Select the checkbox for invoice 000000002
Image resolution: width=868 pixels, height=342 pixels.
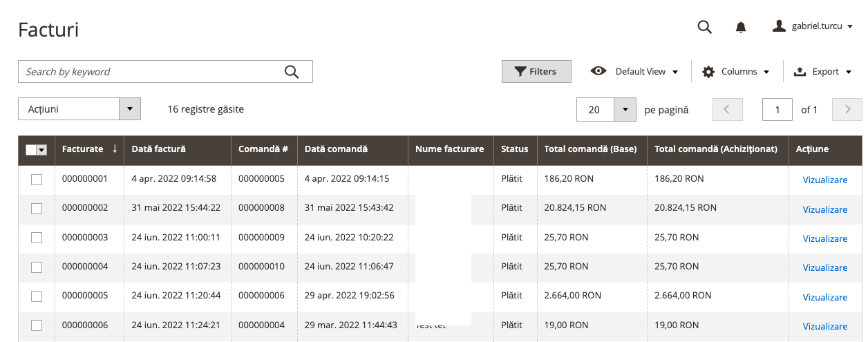[x=37, y=209]
